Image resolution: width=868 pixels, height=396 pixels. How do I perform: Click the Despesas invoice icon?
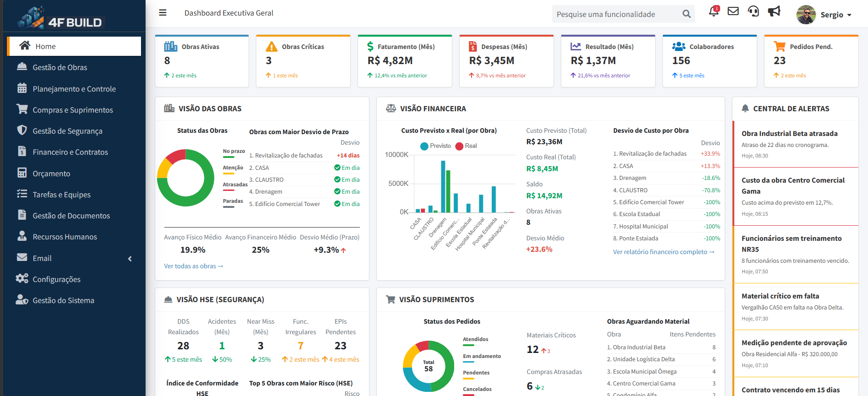coord(473,47)
